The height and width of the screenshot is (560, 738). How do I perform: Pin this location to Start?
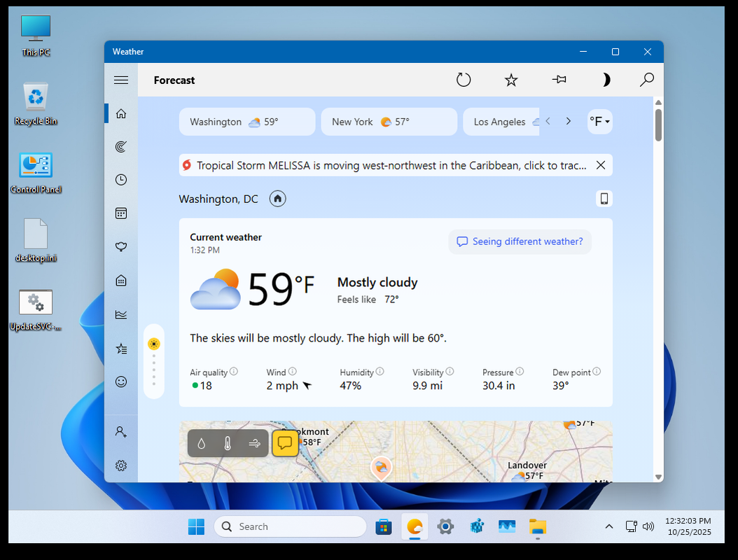click(559, 80)
